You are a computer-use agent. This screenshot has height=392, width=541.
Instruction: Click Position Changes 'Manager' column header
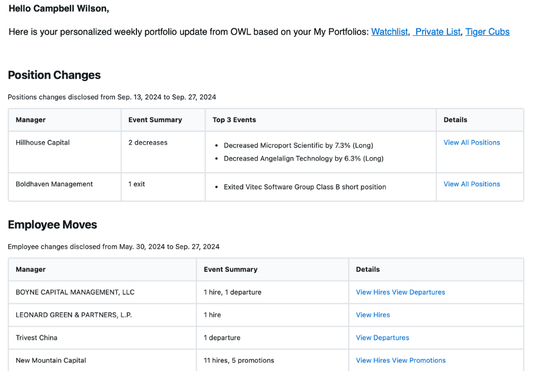[x=31, y=120]
